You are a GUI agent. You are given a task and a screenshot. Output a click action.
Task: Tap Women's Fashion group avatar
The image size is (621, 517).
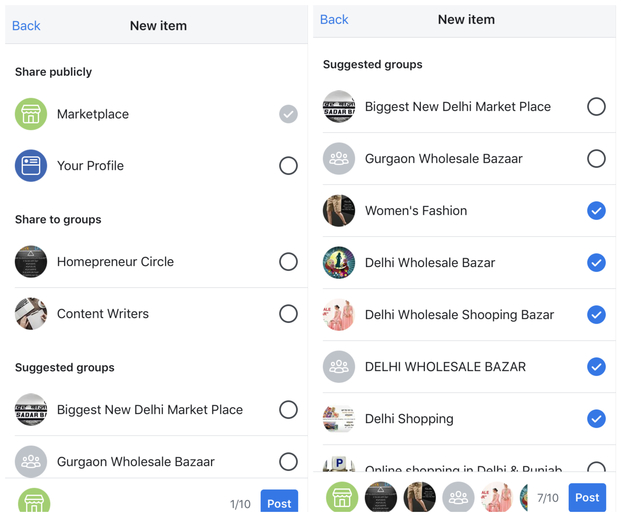[x=339, y=210]
